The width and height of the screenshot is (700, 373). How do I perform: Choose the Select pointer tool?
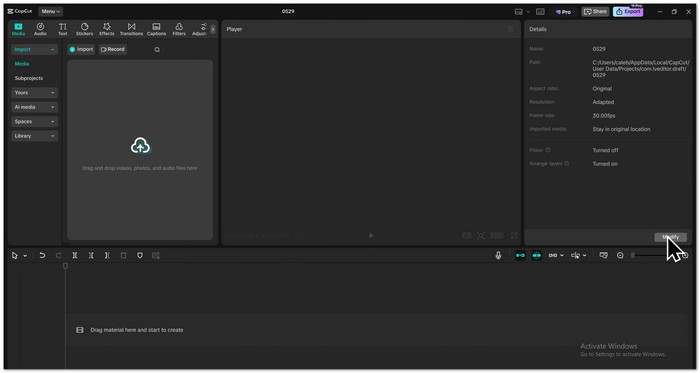click(15, 256)
